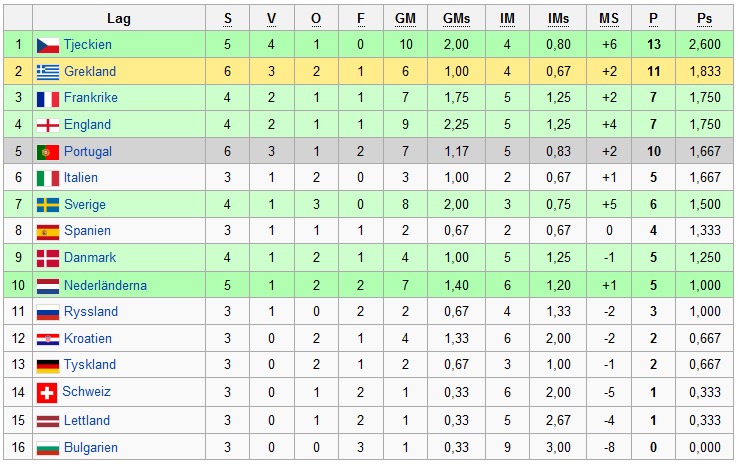Select the Tyskland link

[x=90, y=365]
